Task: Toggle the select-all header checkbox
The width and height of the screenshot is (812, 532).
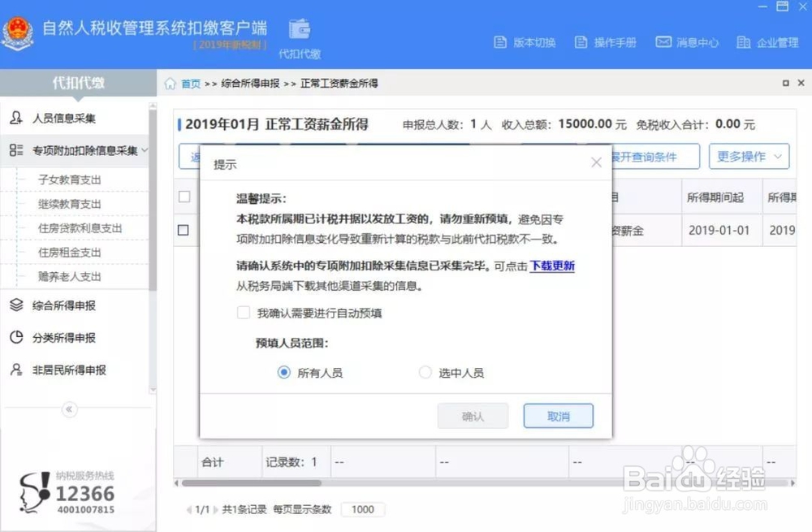Action: [x=184, y=197]
